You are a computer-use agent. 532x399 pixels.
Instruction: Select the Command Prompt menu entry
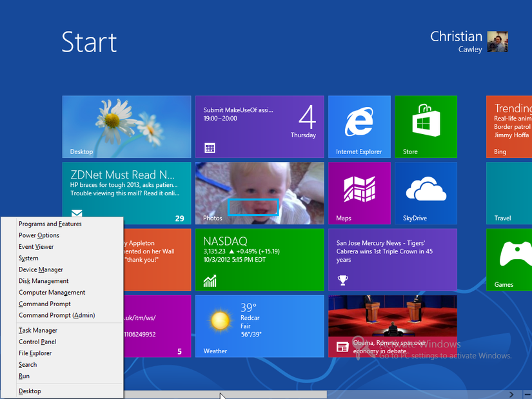click(x=44, y=304)
